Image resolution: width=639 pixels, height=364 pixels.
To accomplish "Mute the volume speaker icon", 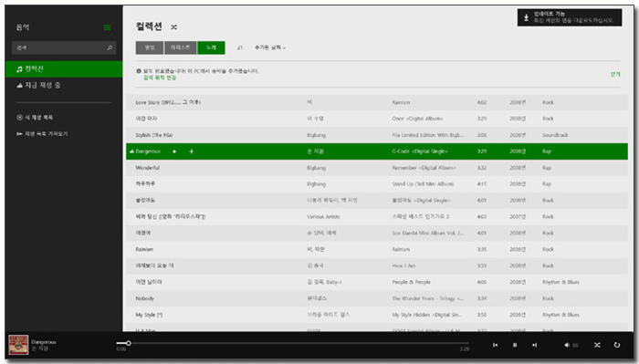I will point(567,345).
